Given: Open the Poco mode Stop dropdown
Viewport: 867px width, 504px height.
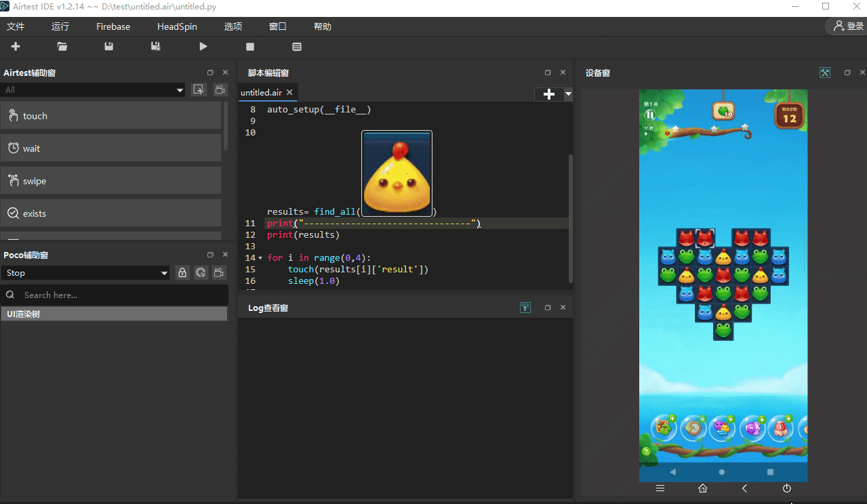Looking at the screenshot, I should (85, 273).
